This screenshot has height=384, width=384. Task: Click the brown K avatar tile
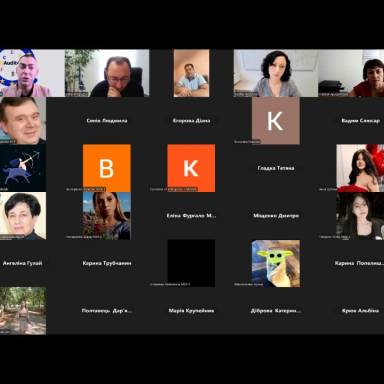click(276, 121)
